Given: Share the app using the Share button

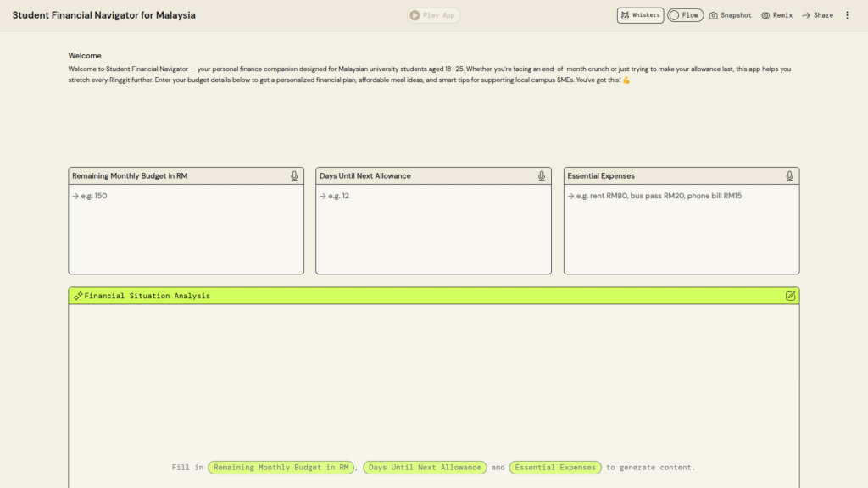Looking at the screenshot, I should tap(817, 15).
